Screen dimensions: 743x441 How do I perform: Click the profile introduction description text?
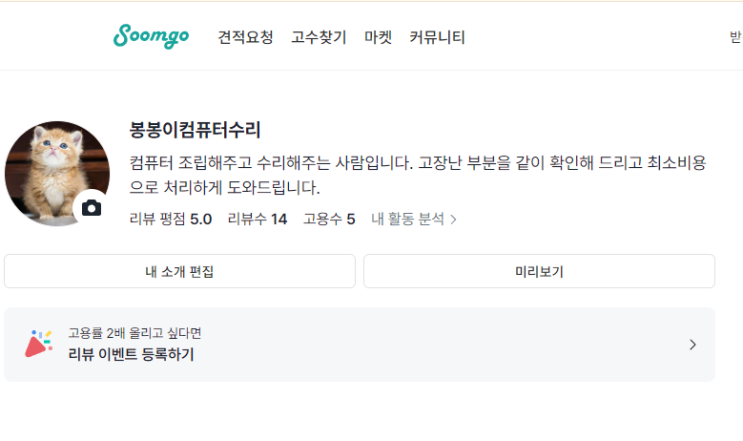[x=418, y=174]
